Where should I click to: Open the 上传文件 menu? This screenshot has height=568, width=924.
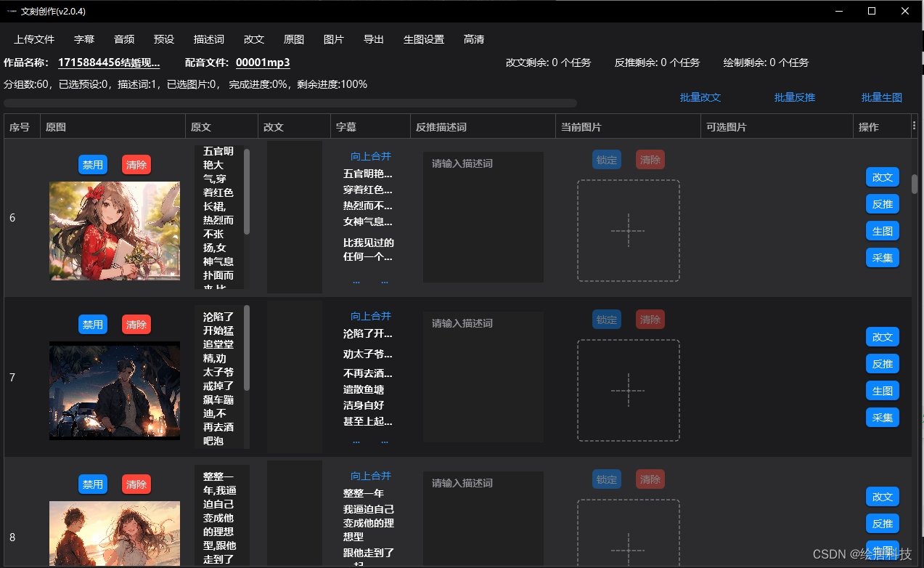point(34,39)
